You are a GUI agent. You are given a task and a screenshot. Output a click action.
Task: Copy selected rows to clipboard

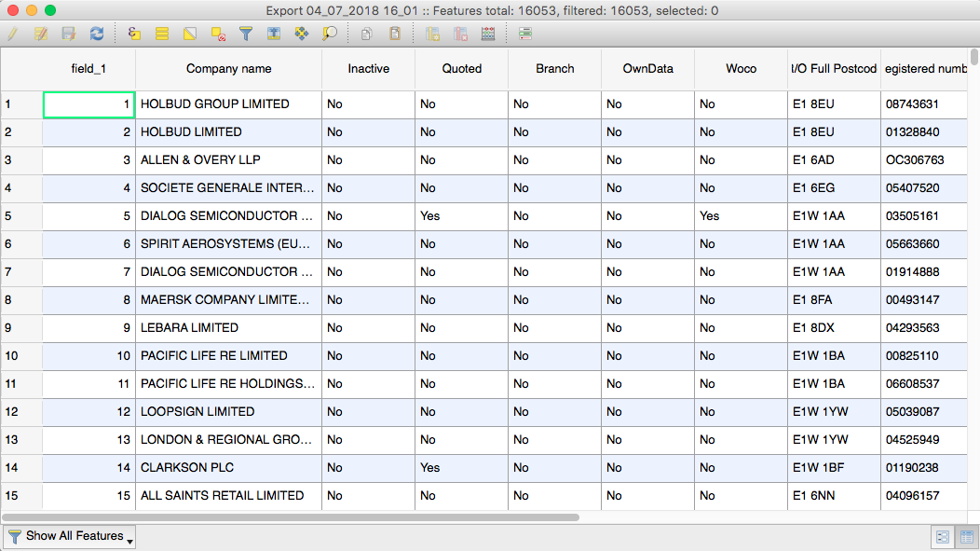pyautogui.click(x=367, y=34)
